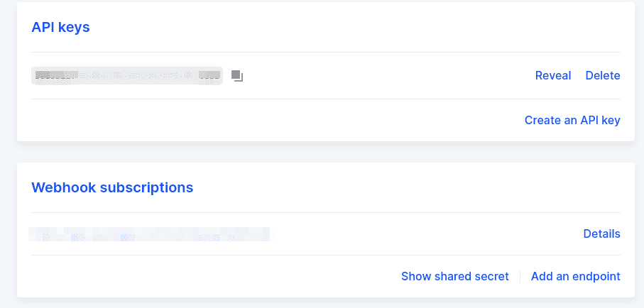Click the Reveal link left of Delete

pyautogui.click(x=553, y=75)
